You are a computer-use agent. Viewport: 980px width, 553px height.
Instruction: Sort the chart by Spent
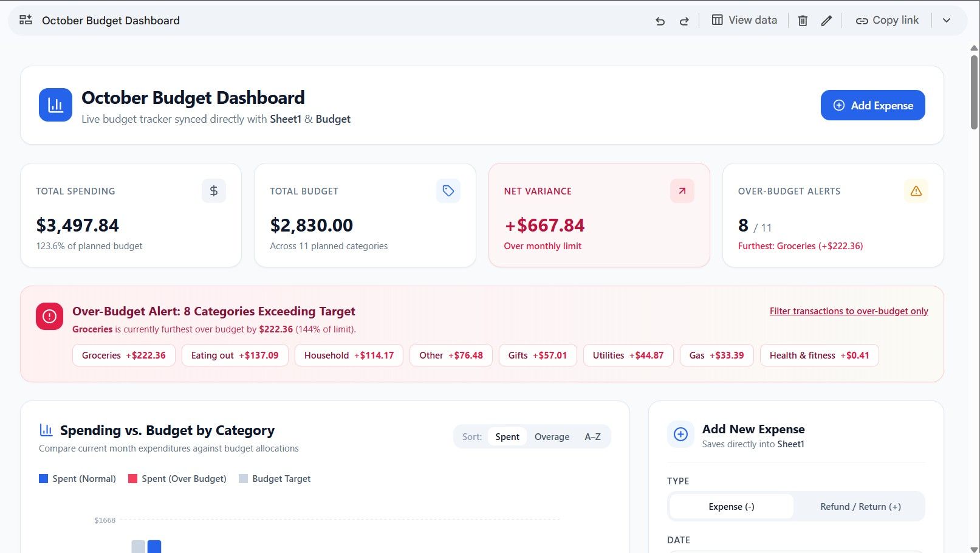coord(507,437)
